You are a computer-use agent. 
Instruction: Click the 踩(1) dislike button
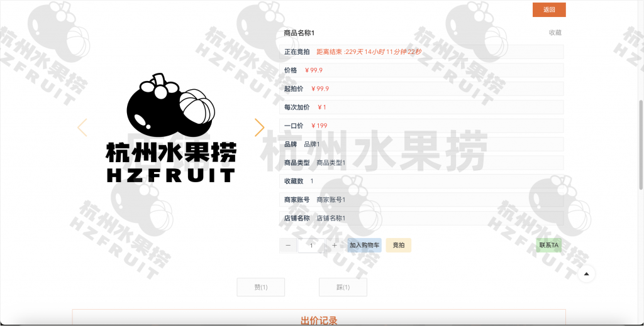pyautogui.click(x=343, y=287)
